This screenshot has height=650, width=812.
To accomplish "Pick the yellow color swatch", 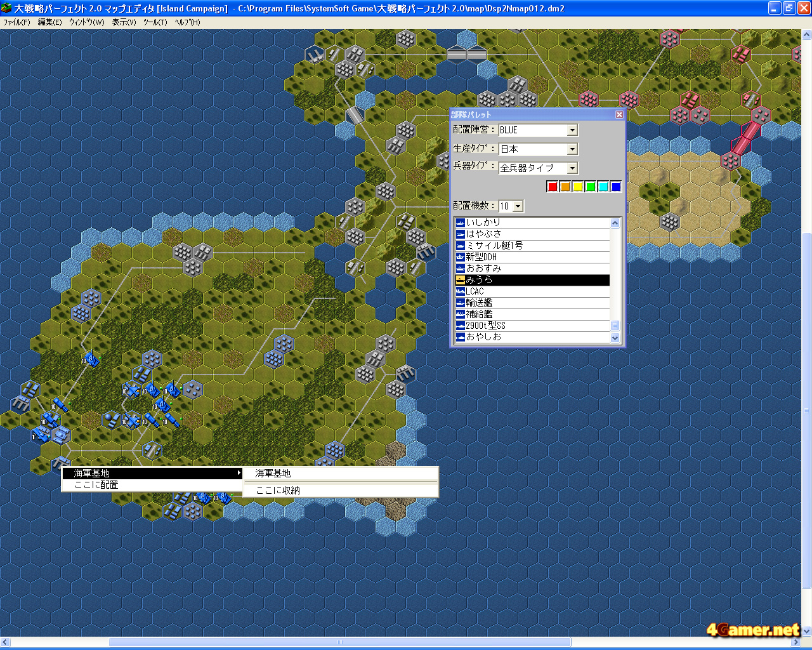I will (x=578, y=187).
